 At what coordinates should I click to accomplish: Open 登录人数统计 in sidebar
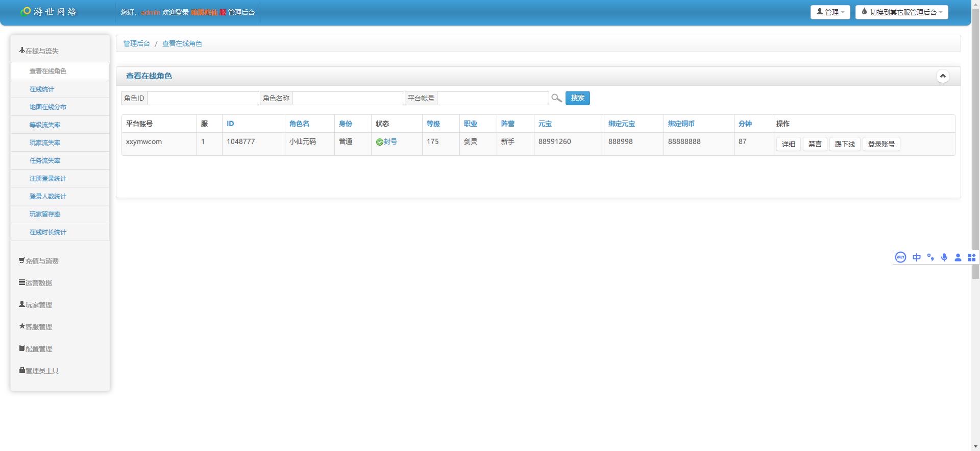[x=60, y=196]
